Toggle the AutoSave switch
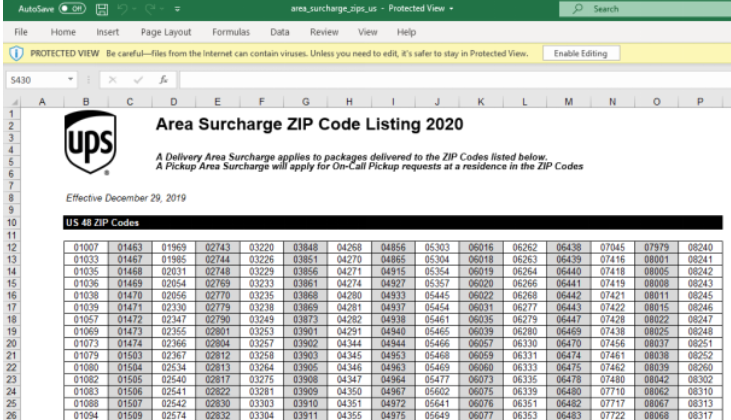This screenshot has height=420, width=731. click(72, 8)
